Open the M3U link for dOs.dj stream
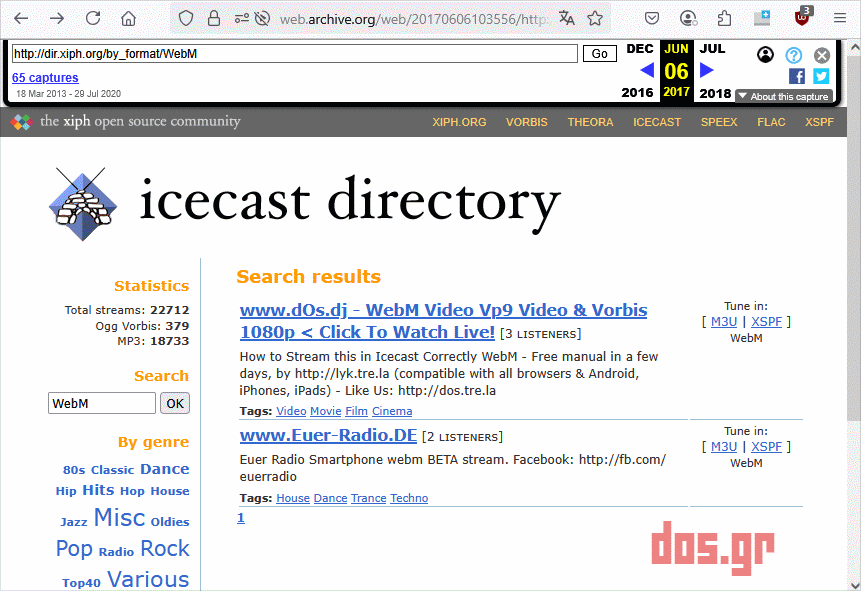The width and height of the screenshot is (861, 591). pos(723,321)
